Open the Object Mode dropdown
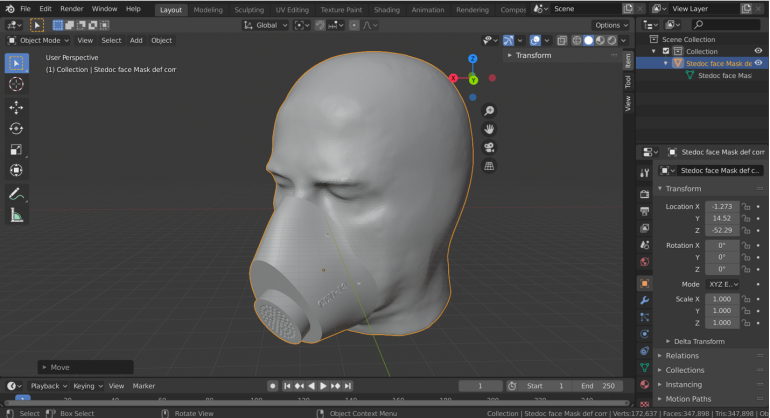The height and width of the screenshot is (418, 770). 38,41
